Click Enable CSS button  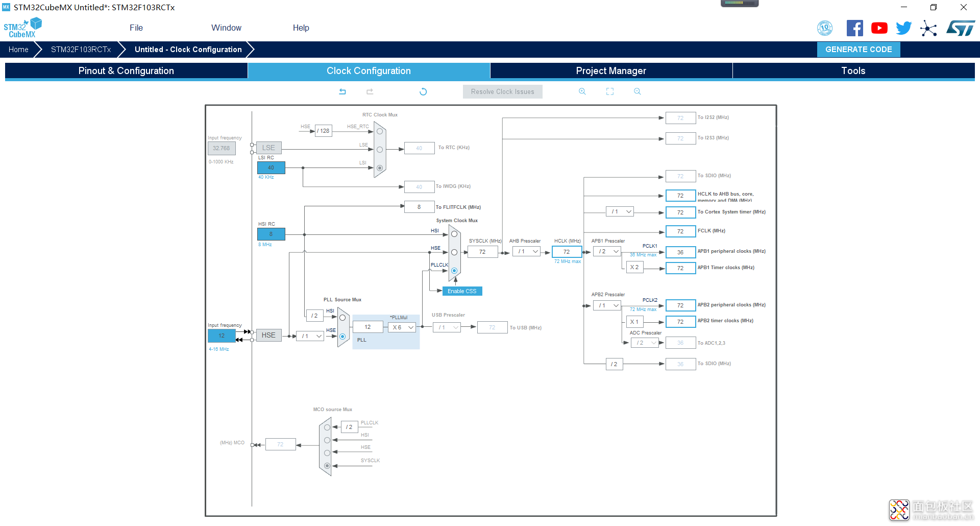pyautogui.click(x=462, y=291)
